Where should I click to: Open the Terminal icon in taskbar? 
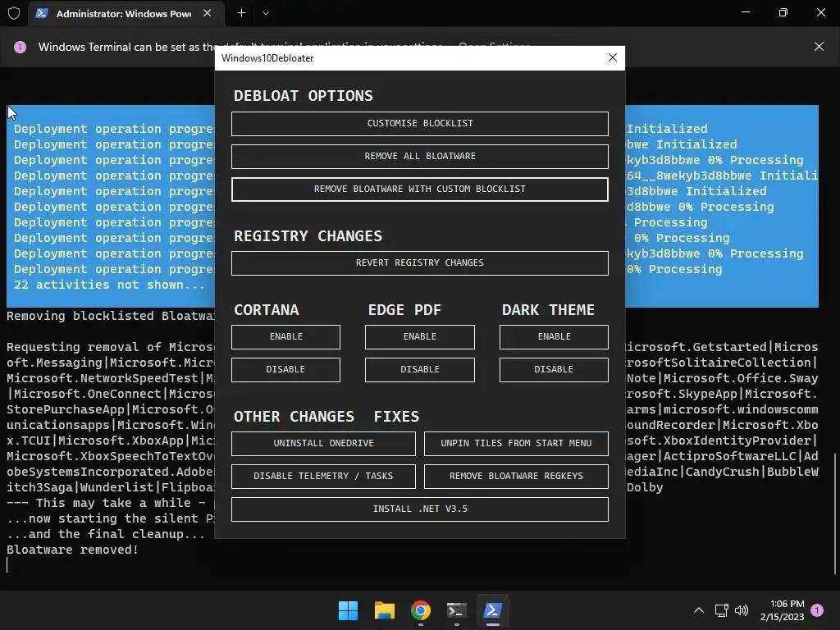(x=456, y=610)
